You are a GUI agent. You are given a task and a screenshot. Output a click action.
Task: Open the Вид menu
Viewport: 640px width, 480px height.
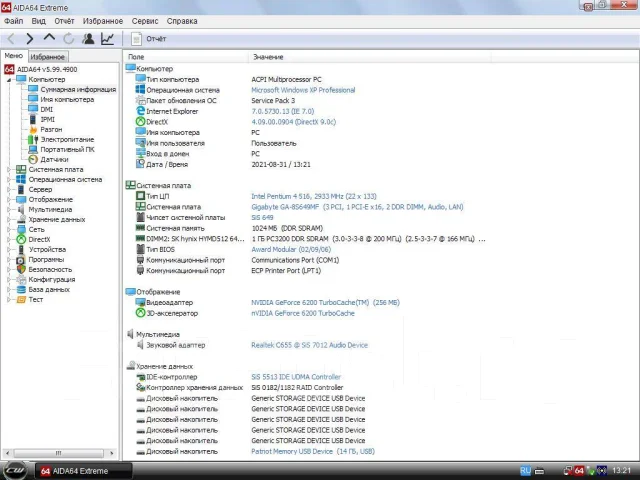click(x=38, y=21)
